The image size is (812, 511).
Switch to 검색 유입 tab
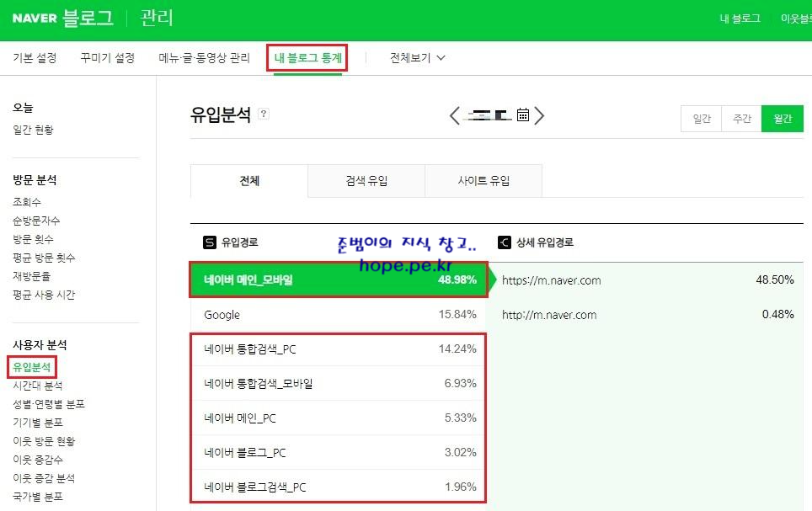coord(366,181)
